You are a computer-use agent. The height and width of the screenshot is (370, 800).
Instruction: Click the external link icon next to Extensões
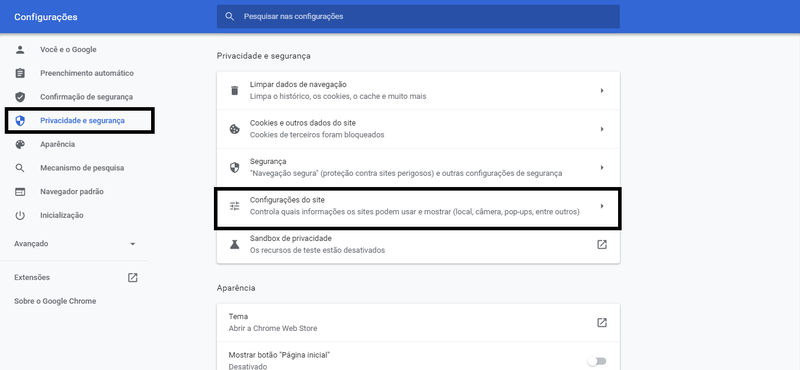point(133,278)
